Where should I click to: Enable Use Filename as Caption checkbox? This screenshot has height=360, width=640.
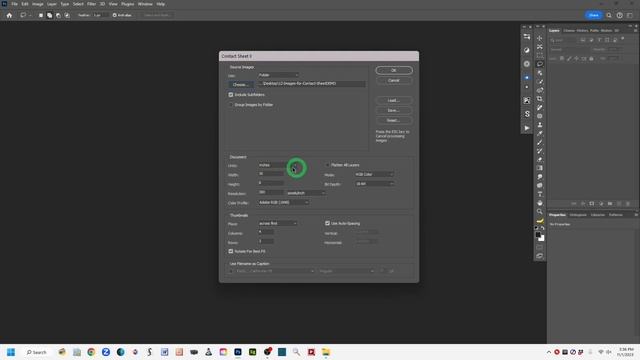pos(231,271)
